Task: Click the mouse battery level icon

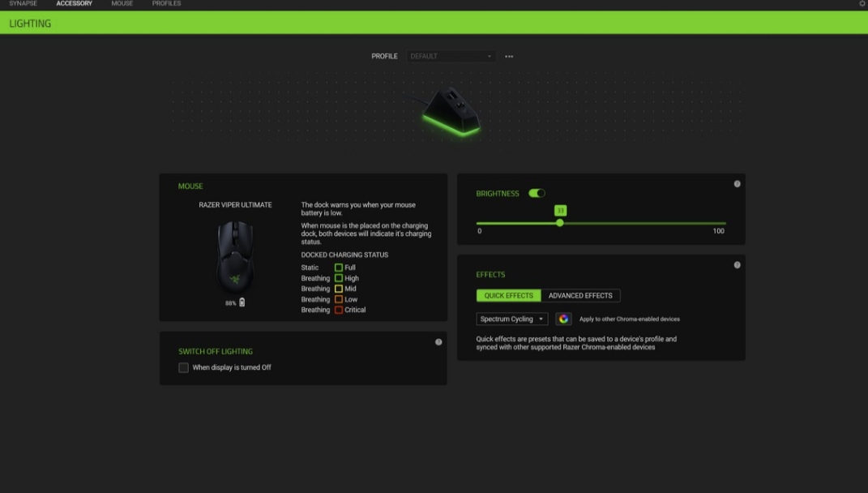Action: click(242, 302)
